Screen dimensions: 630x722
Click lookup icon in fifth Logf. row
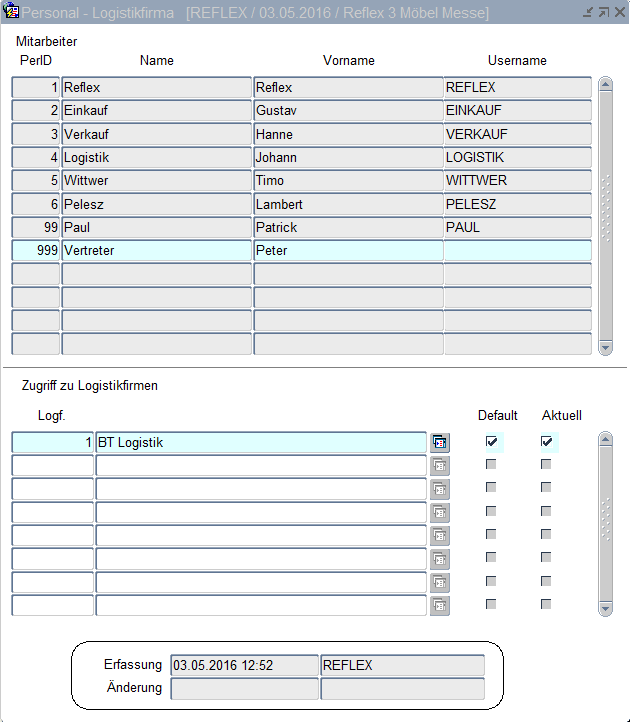point(440,535)
